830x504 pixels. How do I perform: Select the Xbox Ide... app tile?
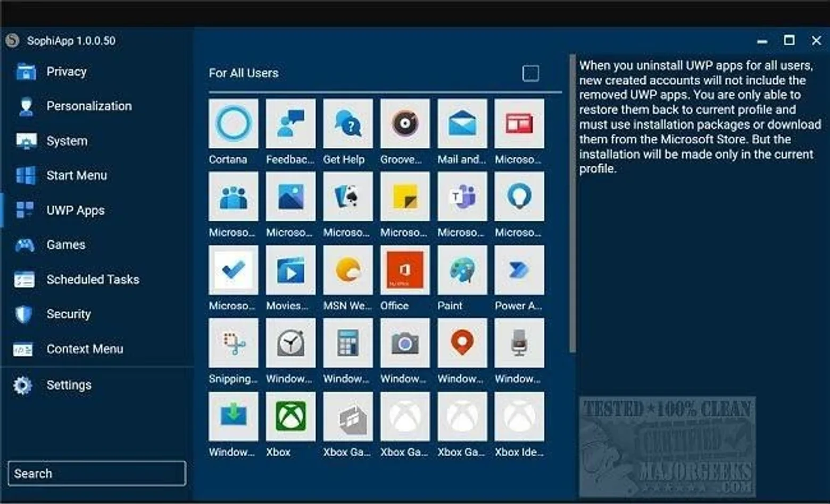519,417
